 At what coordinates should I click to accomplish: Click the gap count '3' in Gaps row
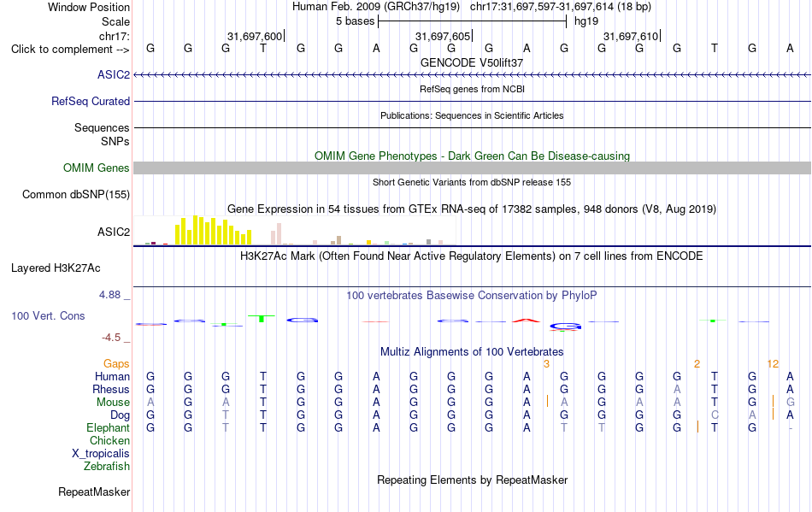point(546,364)
